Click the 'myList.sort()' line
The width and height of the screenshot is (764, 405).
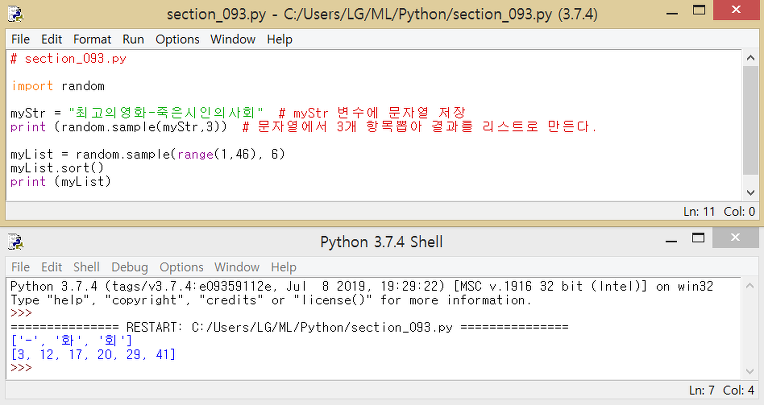point(57,168)
